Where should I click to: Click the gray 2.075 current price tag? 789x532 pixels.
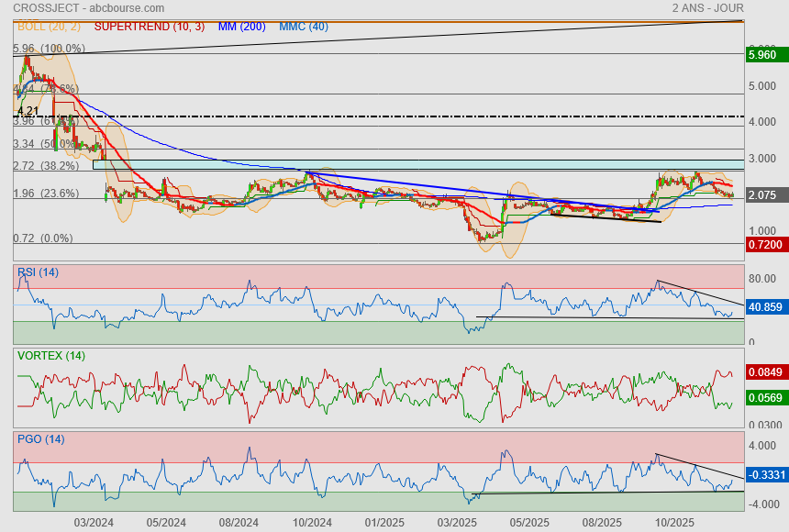coord(764,195)
